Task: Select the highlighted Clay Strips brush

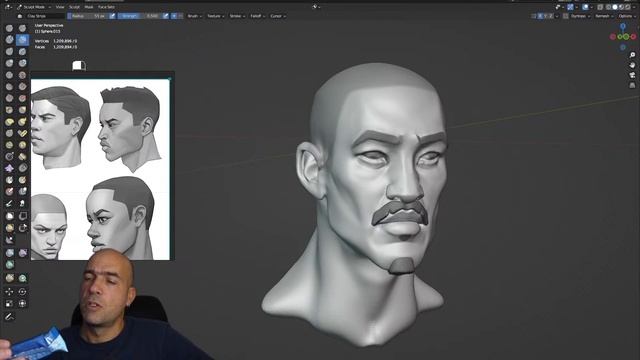Action: tap(22, 40)
